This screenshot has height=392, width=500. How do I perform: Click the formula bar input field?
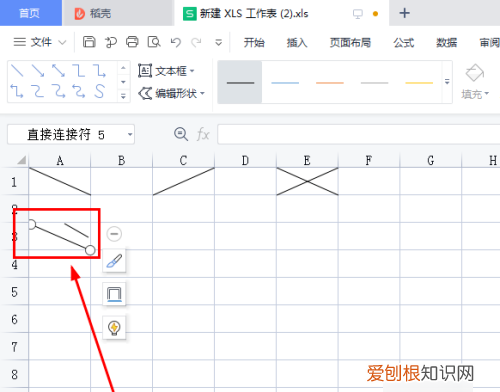359,134
